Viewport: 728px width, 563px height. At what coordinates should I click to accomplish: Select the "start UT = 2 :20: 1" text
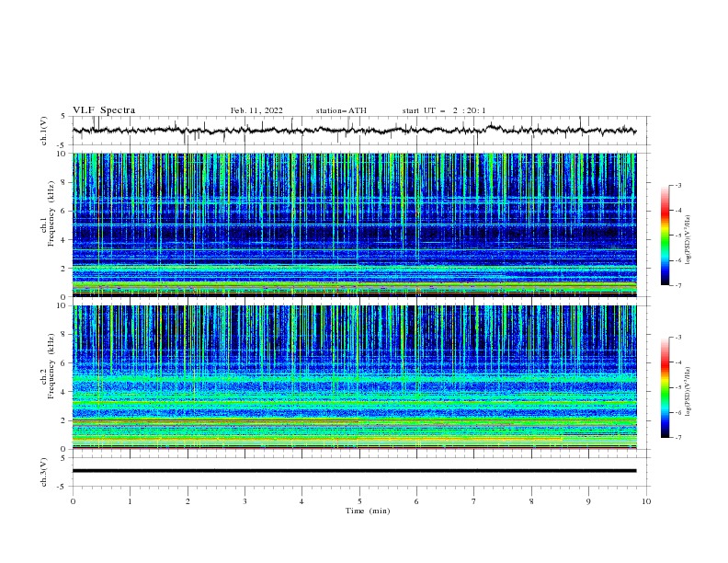[x=444, y=110]
